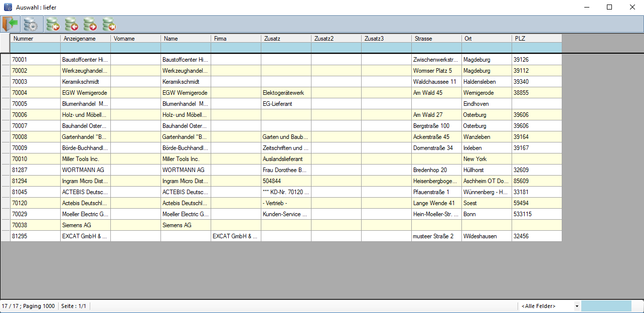Click the Zusatz3 column header
This screenshot has width=644, height=313.
386,39
